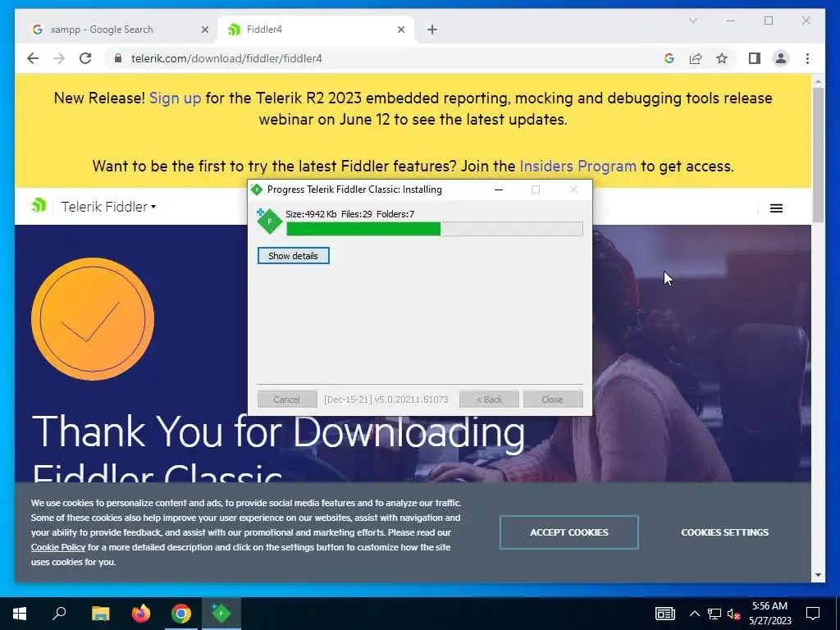Minimize the Fiddler installer window
The width and height of the screenshot is (840, 630).
pyautogui.click(x=498, y=189)
